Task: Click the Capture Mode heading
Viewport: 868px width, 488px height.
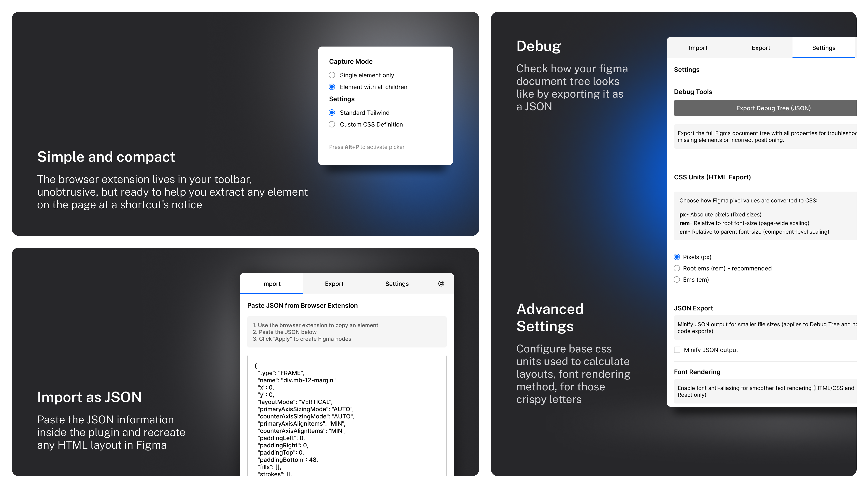Action: pyautogui.click(x=351, y=61)
